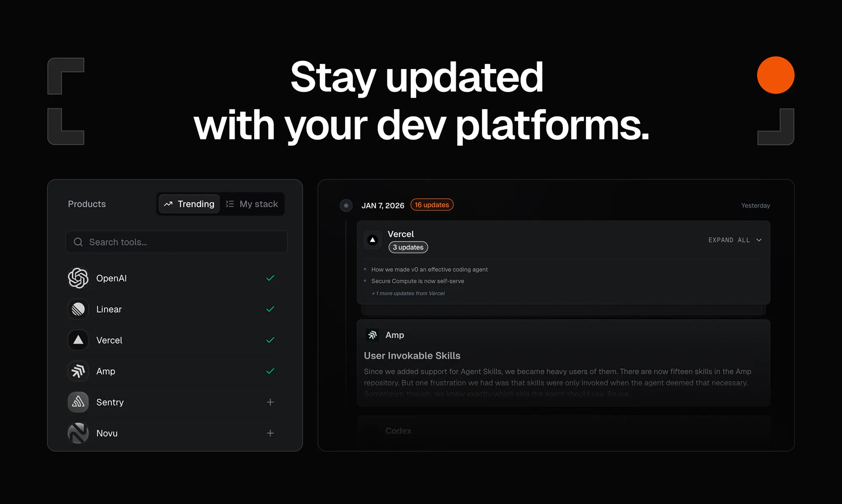Screen dimensions: 842x504
Task: Click the Vercel triangle icon in the sidebar
Action: [x=77, y=340]
